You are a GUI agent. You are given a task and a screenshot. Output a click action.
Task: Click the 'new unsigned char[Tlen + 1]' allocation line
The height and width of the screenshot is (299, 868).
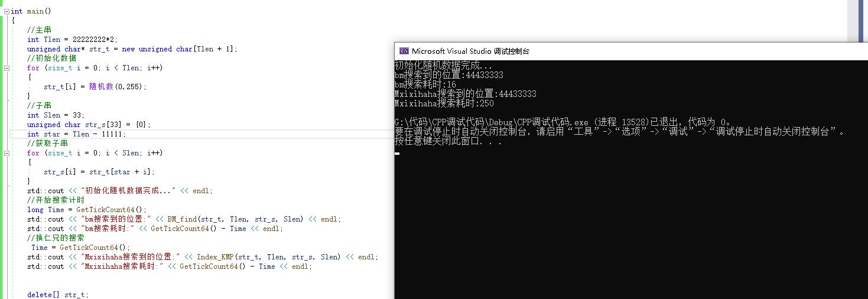tap(132, 49)
